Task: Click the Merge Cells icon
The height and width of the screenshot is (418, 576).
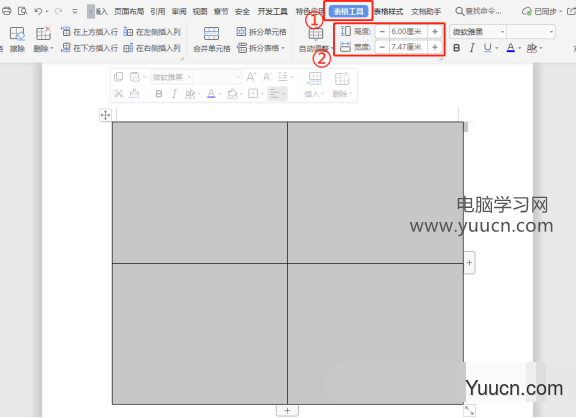Action: click(x=211, y=33)
